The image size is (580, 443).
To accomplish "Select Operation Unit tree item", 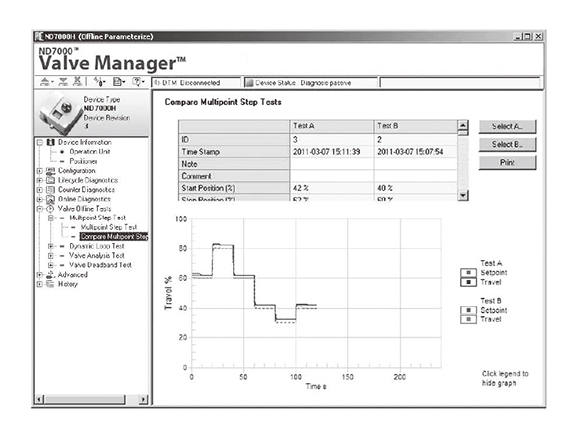I will click(x=90, y=152).
